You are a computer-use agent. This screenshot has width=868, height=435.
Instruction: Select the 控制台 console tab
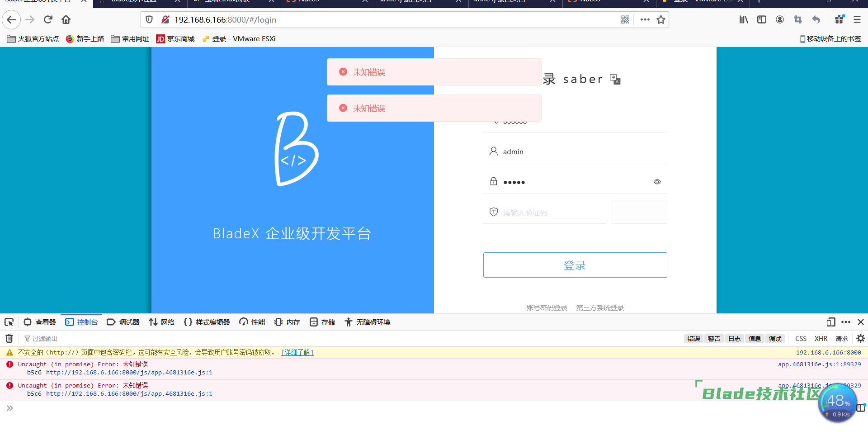click(x=81, y=322)
